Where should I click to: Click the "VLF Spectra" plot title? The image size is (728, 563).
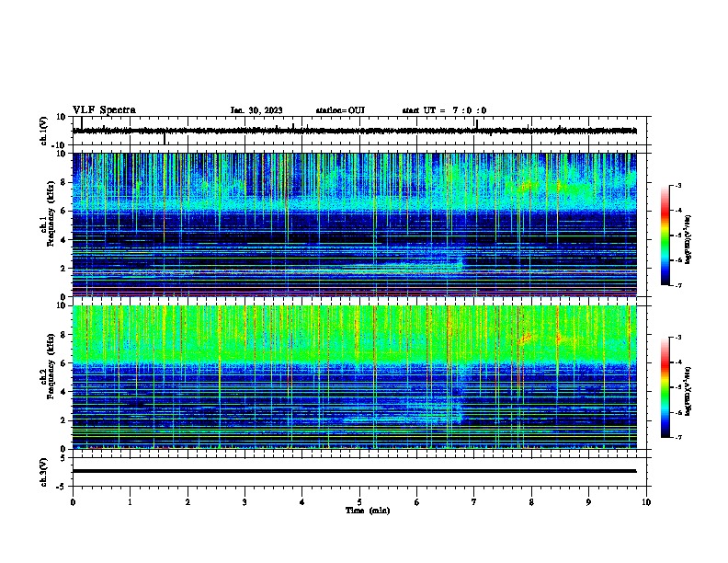click(x=104, y=110)
